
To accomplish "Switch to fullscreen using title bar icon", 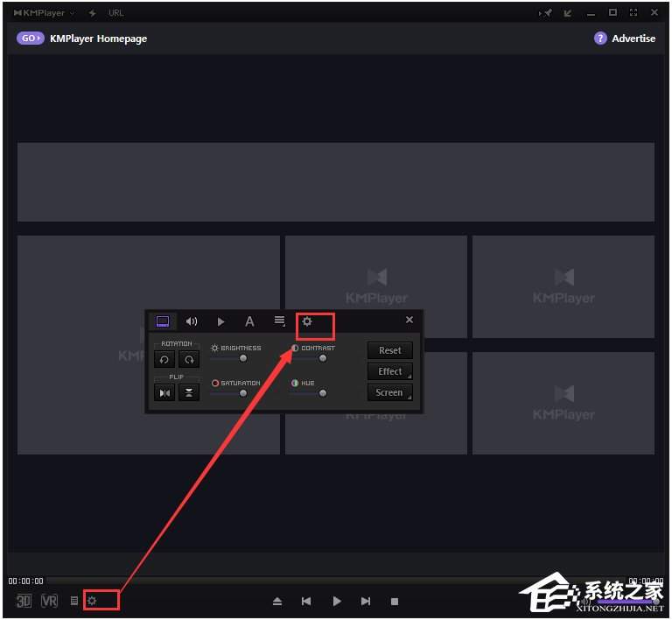I will (633, 12).
